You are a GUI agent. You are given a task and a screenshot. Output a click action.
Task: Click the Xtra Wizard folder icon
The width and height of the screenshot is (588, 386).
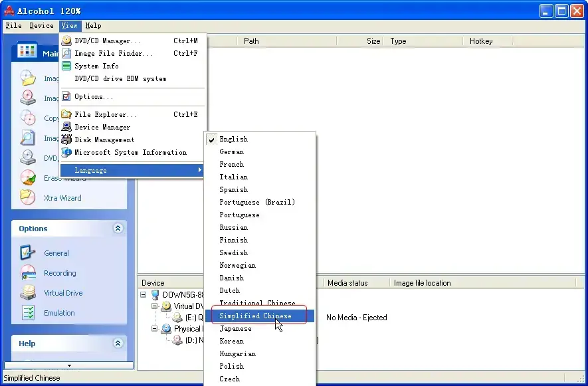pos(27,197)
